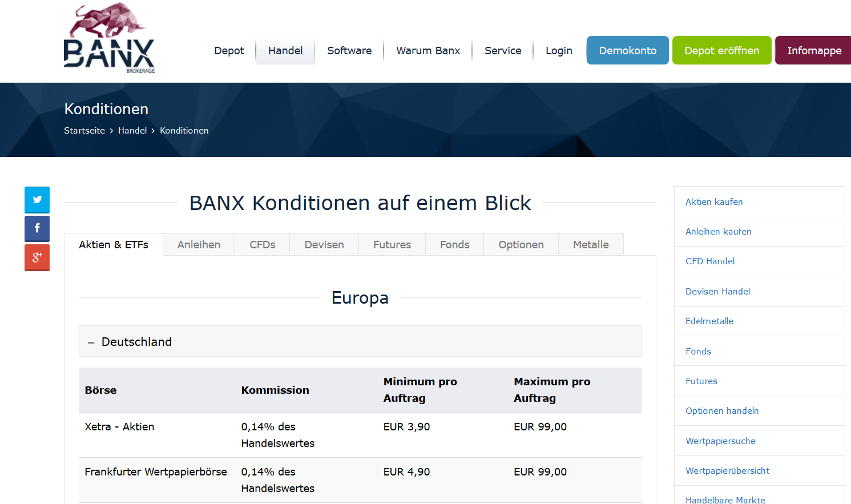The image size is (851, 504).
Task: Open Wertpapierübersicht sidebar link
Action: point(727,471)
